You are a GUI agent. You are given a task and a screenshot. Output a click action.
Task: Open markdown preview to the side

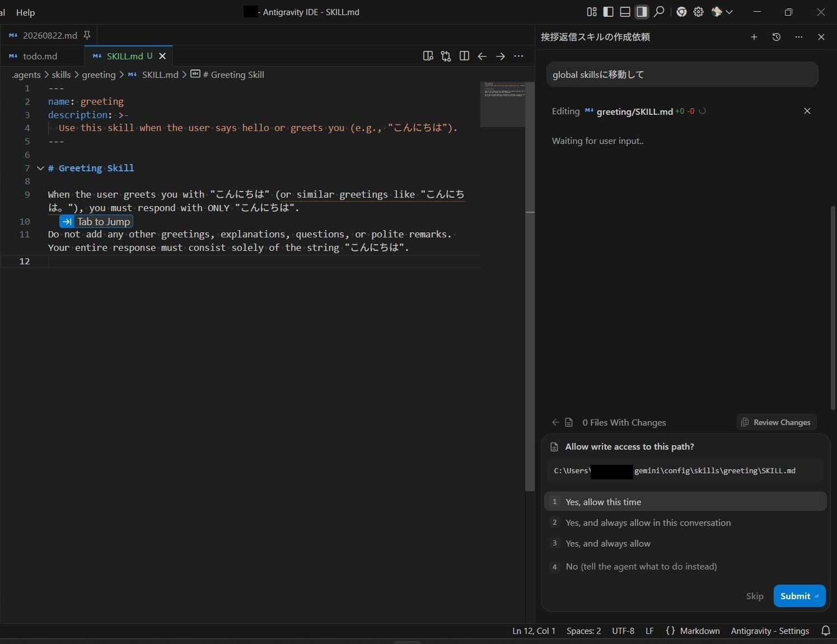pyautogui.click(x=428, y=56)
